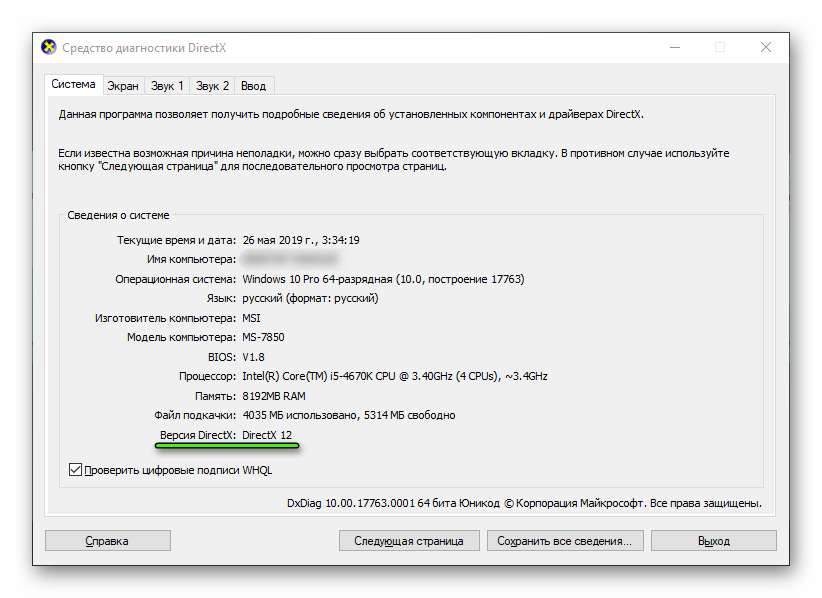Click the Intel Core i5-4670K processor text
The width and height of the screenshot is (822, 598).
394,376
